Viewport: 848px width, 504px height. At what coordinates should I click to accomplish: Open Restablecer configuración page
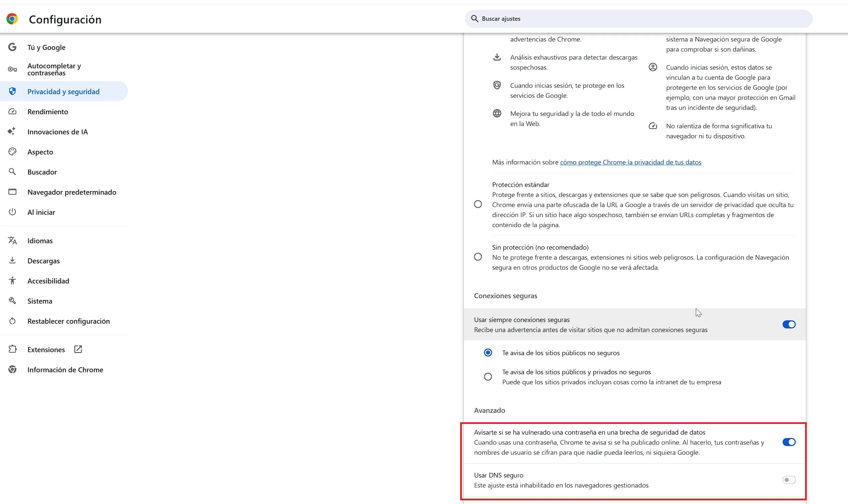[64, 321]
